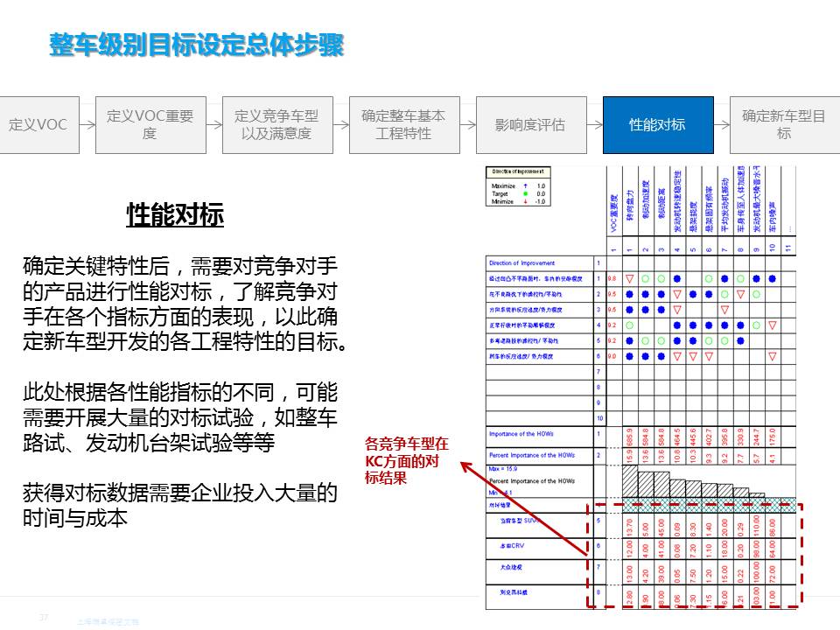840x630 pixels.
Task: Click the 'Minimize' legend entry
Action: (517, 201)
